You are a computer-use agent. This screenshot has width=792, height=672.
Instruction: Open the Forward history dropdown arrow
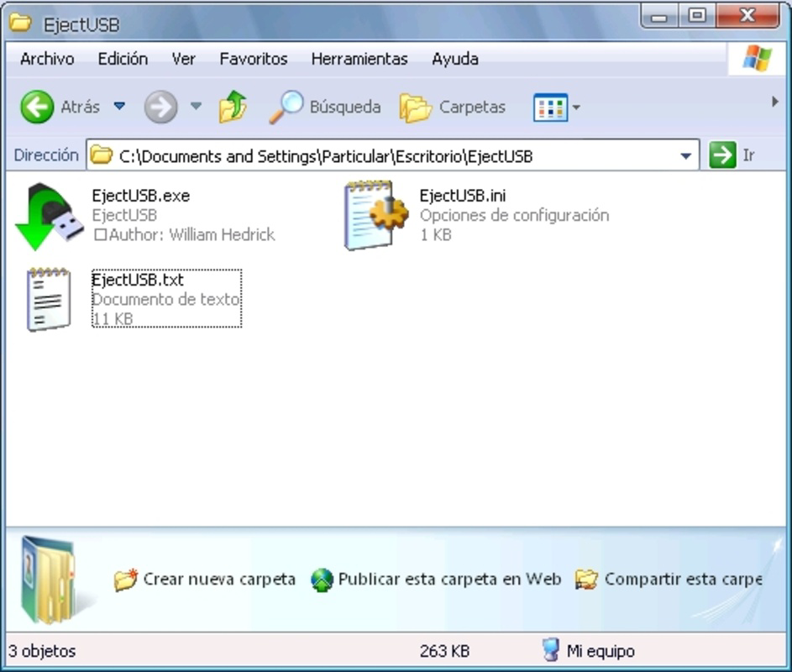196,106
